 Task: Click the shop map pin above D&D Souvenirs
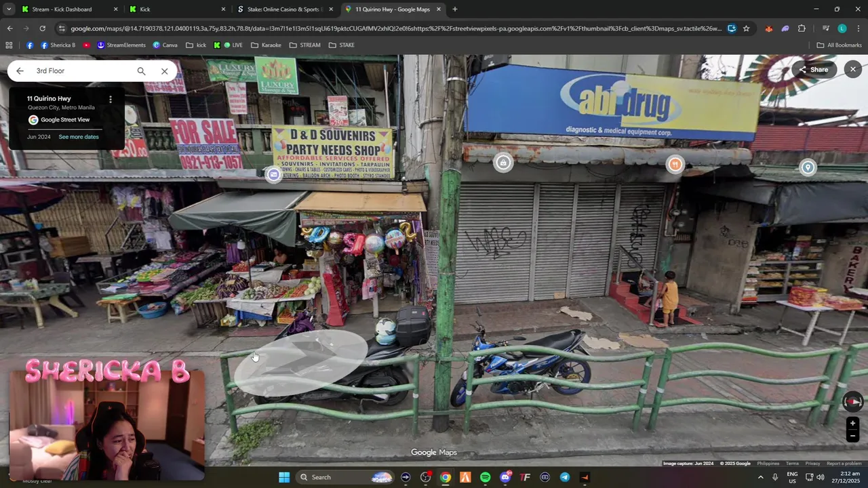click(273, 174)
